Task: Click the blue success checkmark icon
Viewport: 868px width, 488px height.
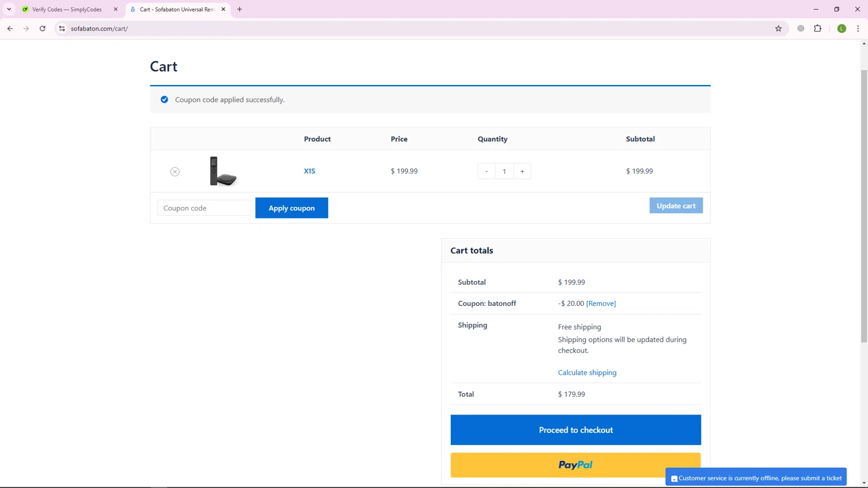Action: 164,99
